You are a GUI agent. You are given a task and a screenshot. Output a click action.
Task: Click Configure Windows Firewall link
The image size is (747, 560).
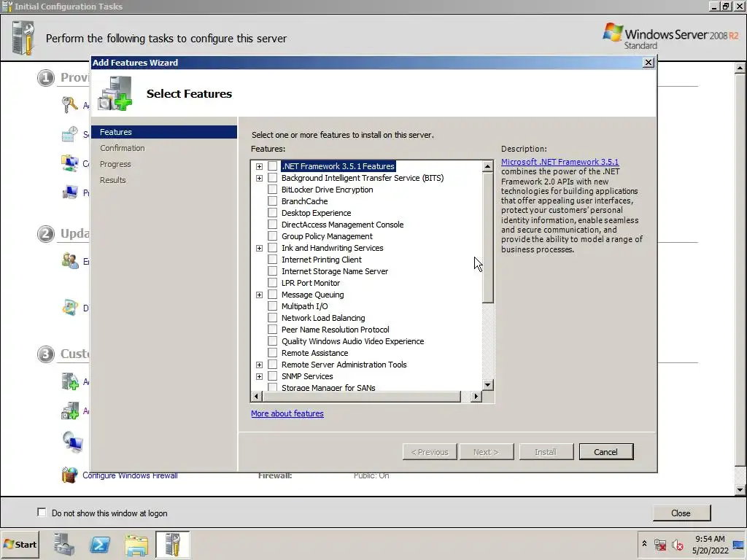130,475
